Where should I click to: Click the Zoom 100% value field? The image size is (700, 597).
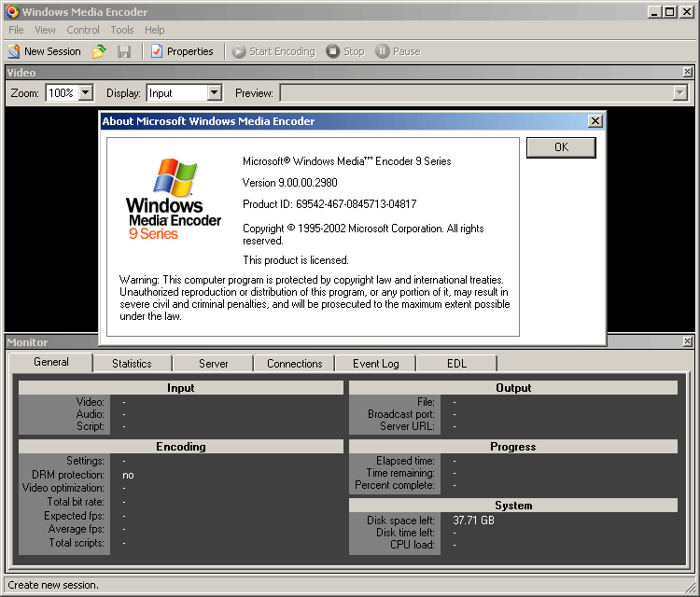(63, 92)
